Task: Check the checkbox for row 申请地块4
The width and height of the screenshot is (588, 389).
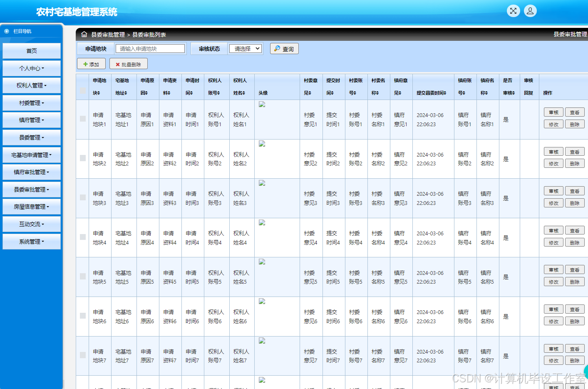Action: pyautogui.click(x=83, y=237)
